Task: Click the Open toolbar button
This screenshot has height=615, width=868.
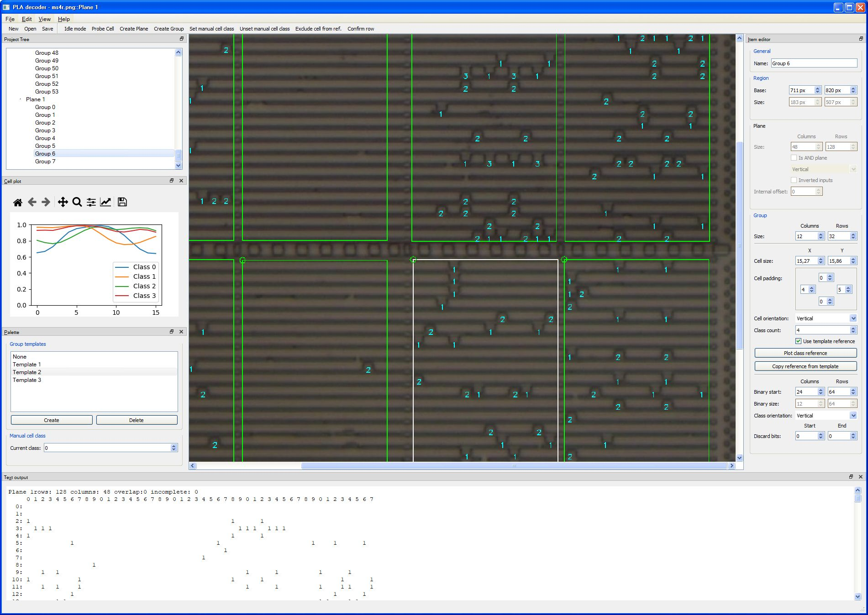Action: (30, 29)
